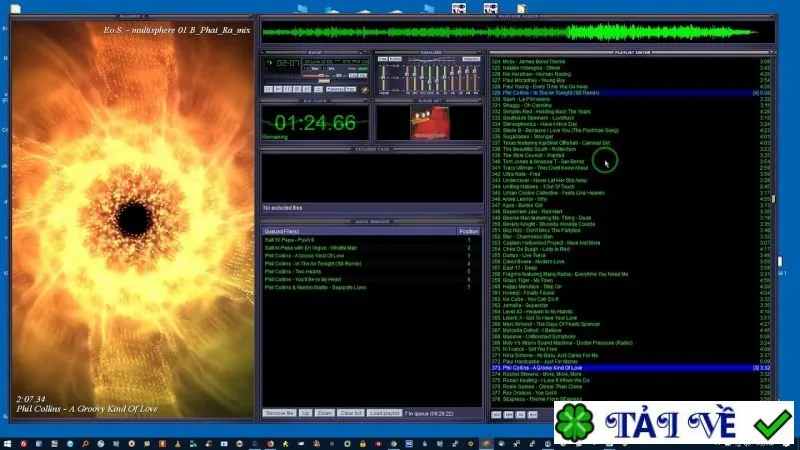The width and height of the screenshot is (800, 450).
Task: Click the Remove file button in queue manager
Action: 279,413
